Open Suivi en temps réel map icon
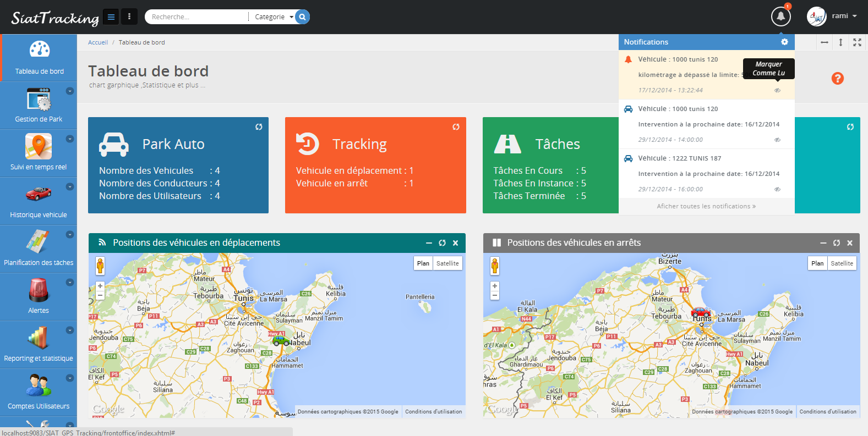The width and height of the screenshot is (868, 436). pos(39,147)
